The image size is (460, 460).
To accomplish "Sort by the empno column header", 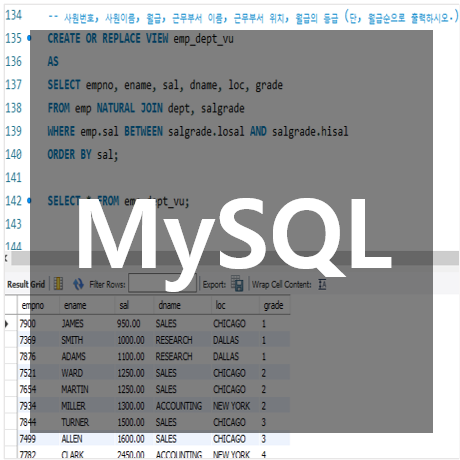I will tap(33, 305).
